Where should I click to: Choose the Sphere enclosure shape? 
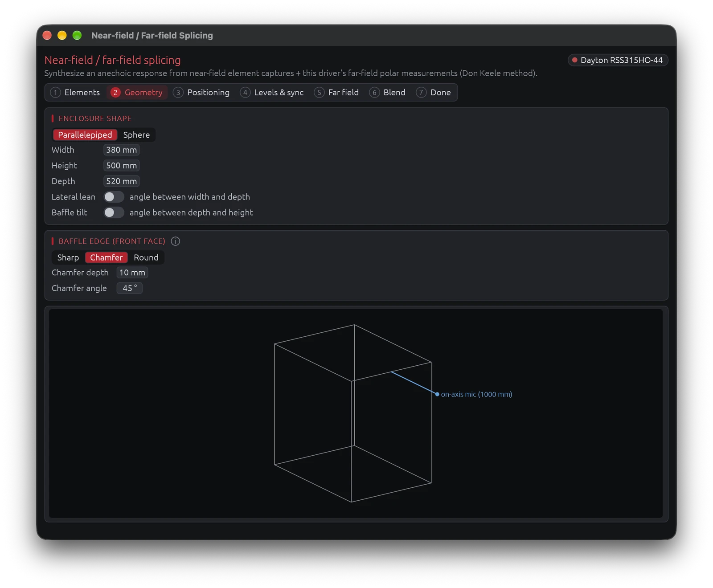coord(136,135)
